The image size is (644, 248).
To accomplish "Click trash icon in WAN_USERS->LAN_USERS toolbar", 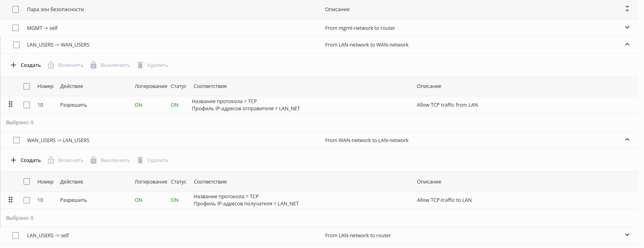I will [x=140, y=160].
